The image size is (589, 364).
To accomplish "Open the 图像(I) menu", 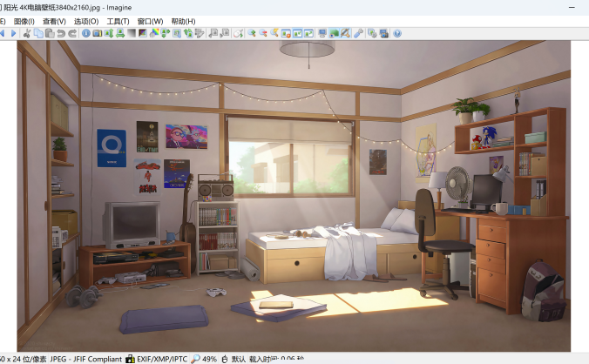I will click(24, 22).
